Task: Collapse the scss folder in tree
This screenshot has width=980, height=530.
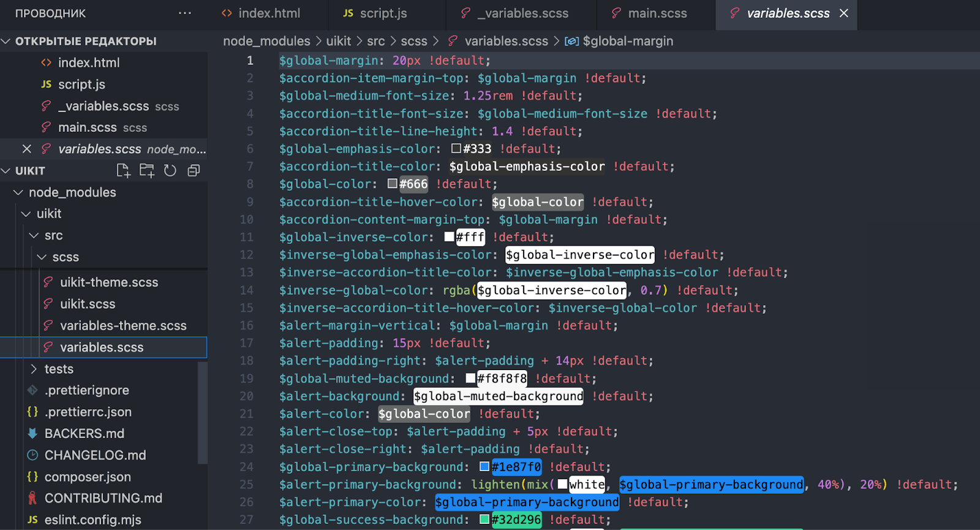Action: [42, 257]
